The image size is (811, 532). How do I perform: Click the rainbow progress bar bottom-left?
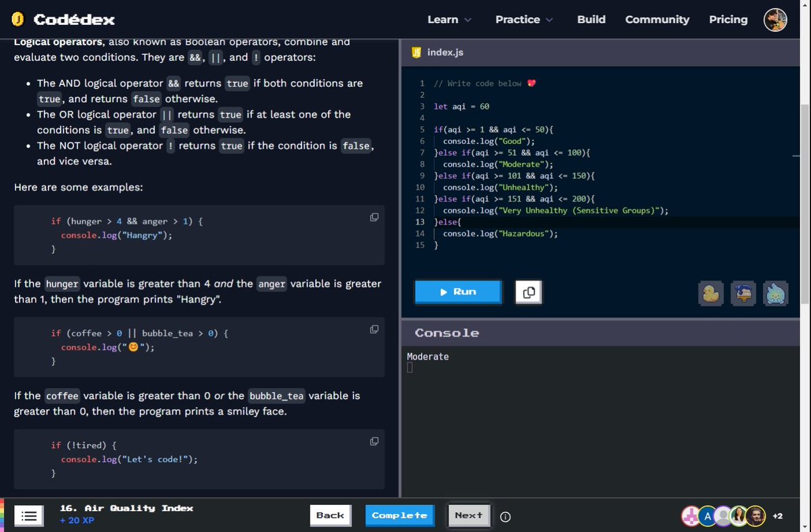coord(3,514)
